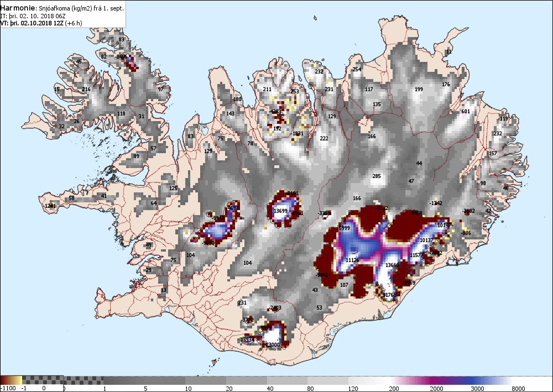Click the value 180 on the map

238,99
